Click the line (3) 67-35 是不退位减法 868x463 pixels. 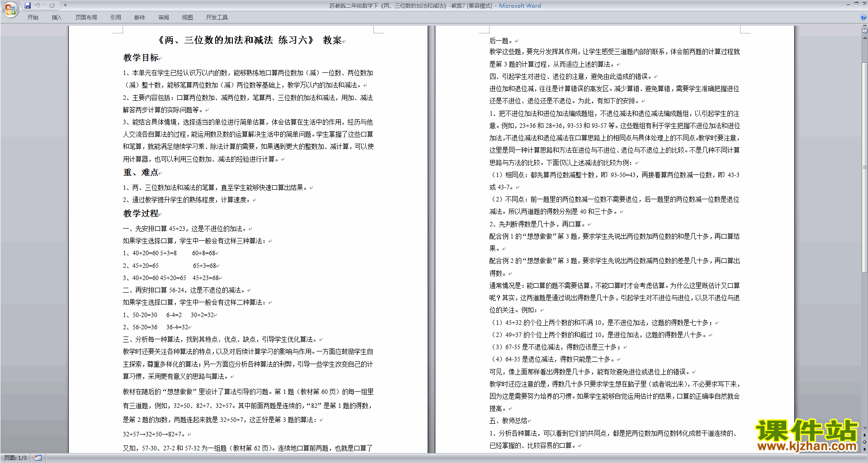coord(557,347)
